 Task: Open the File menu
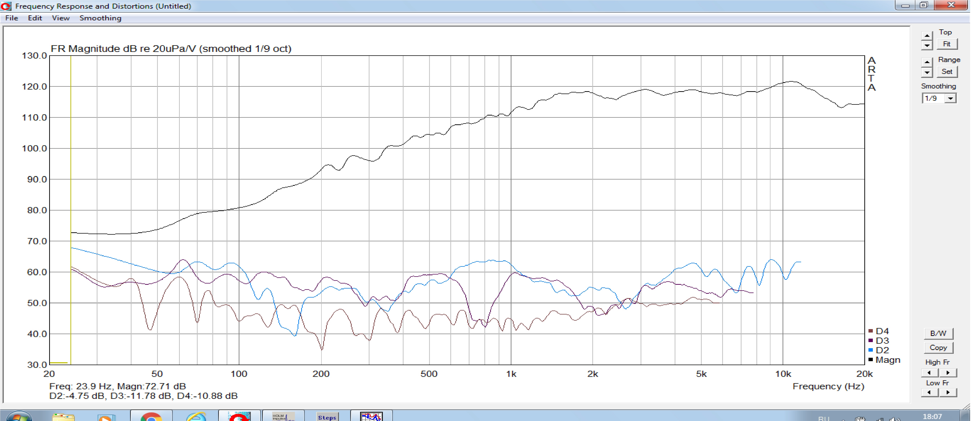click(11, 18)
